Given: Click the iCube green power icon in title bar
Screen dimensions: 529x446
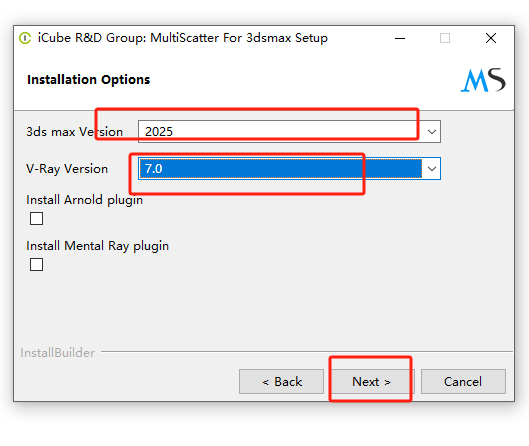Looking at the screenshot, I should point(25,38).
